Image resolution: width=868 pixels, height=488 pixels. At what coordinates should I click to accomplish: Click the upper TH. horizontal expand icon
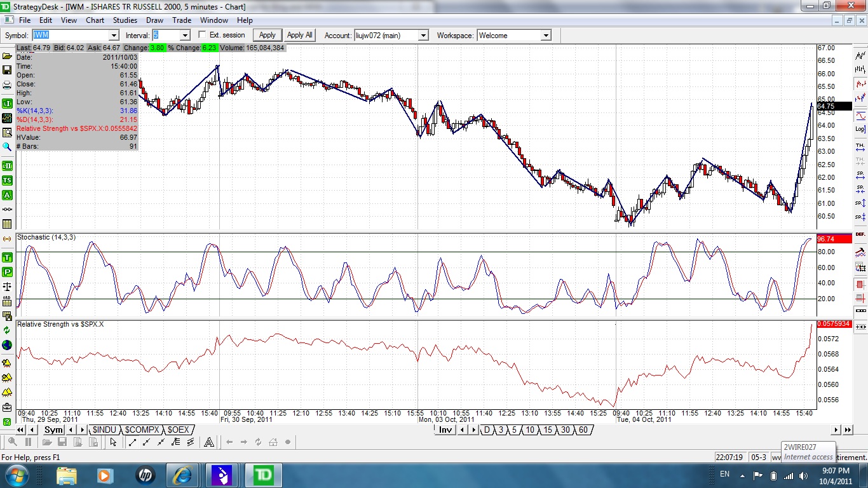860,147
